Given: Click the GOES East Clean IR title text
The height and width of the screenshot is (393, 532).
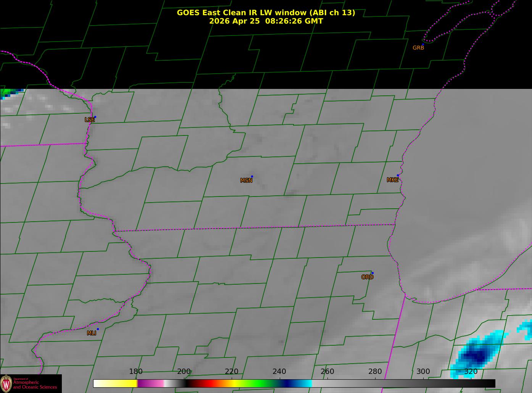Looking at the screenshot, I should point(266,13).
